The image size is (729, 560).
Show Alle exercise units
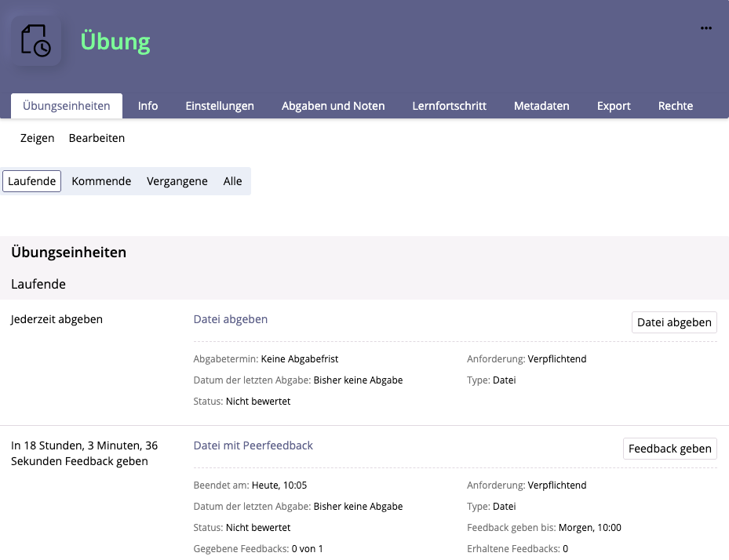(232, 181)
